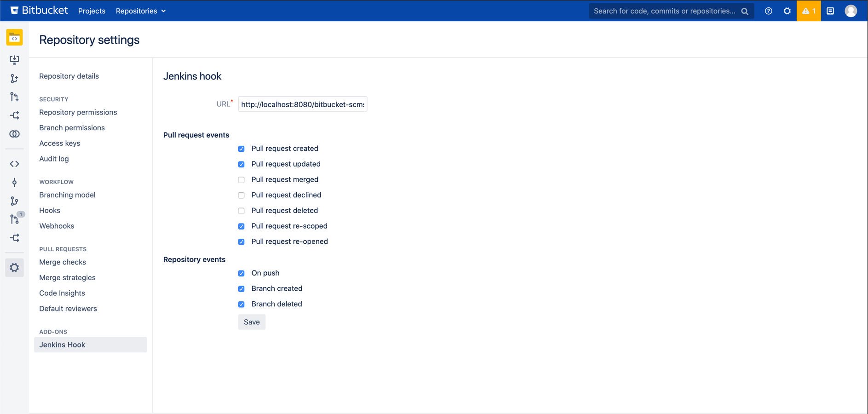Click the Repository settings page title

89,40
